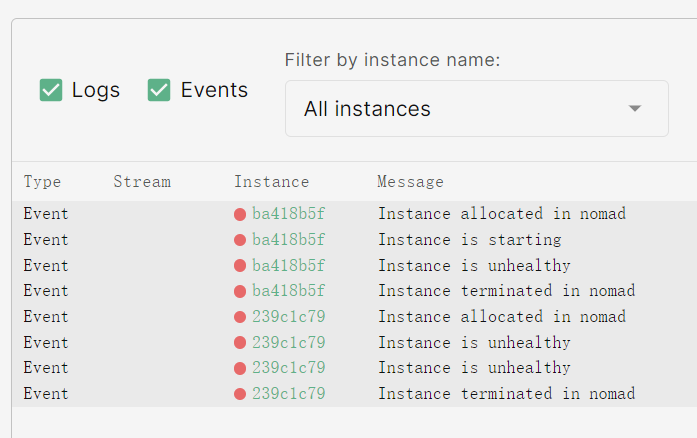This screenshot has height=438, width=697.
Task: Click red status dot for 239c1c79 terminated event
Action: click(x=240, y=394)
